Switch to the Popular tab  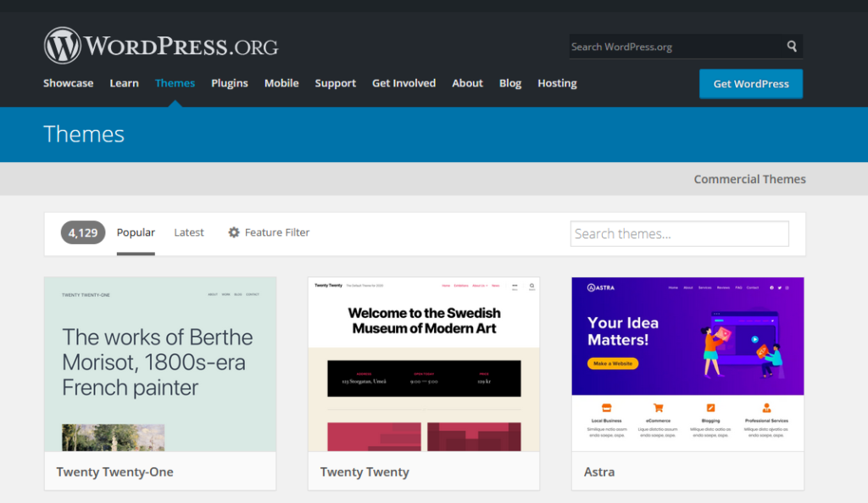tap(136, 232)
